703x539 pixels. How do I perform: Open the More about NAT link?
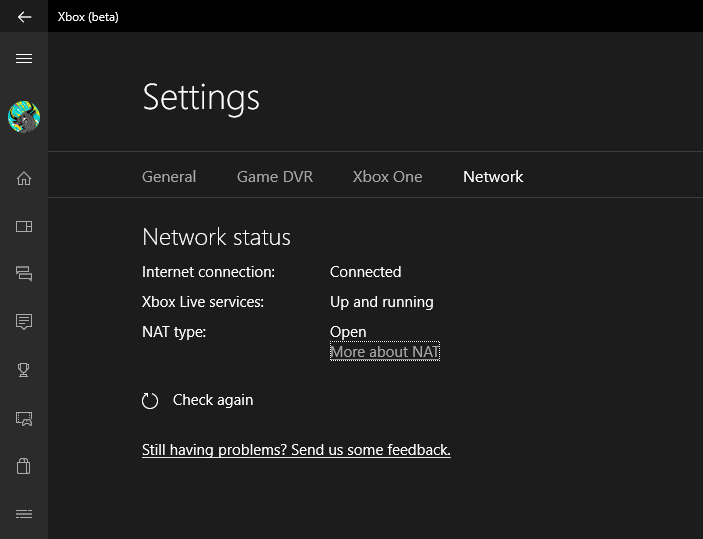(385, 352)
